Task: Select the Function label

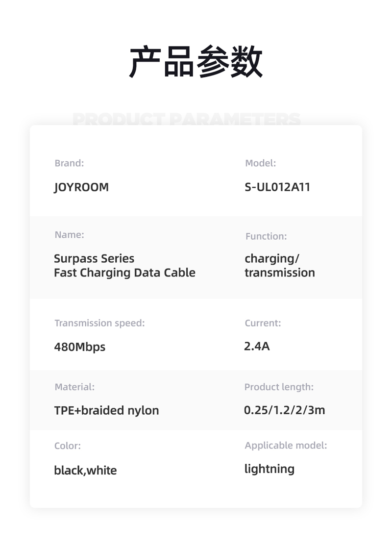Action: [266, 236]
